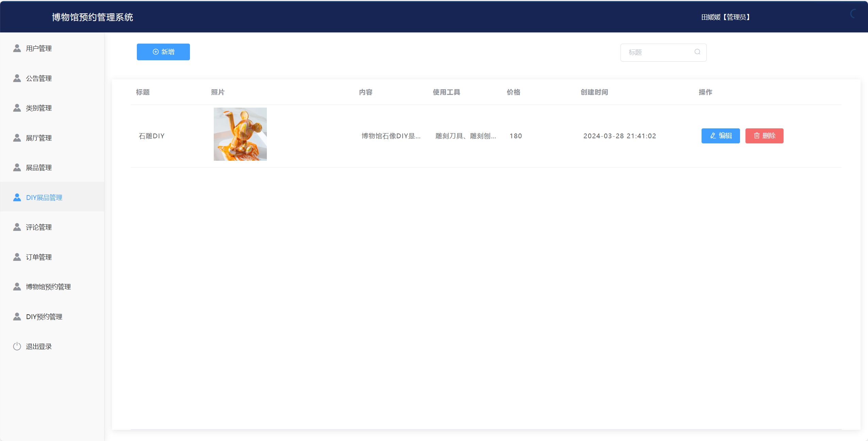868x441 pixels.
Task: Click the blue icon next to DIY展品管理
Action: tap(17, 198)
